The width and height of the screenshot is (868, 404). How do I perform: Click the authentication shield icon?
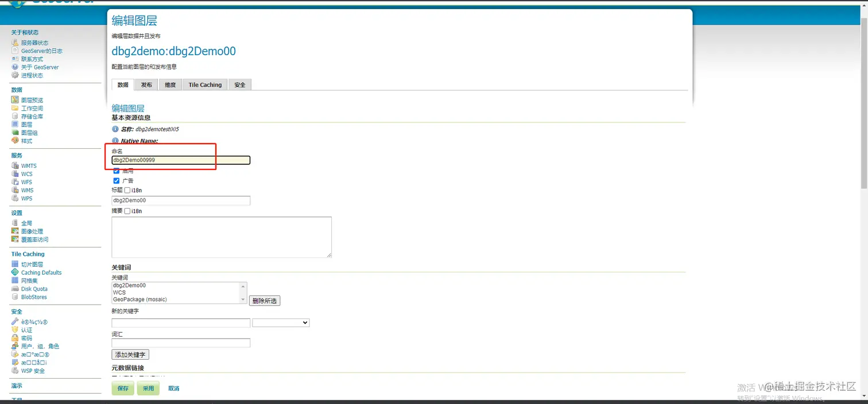pos(15,330)
